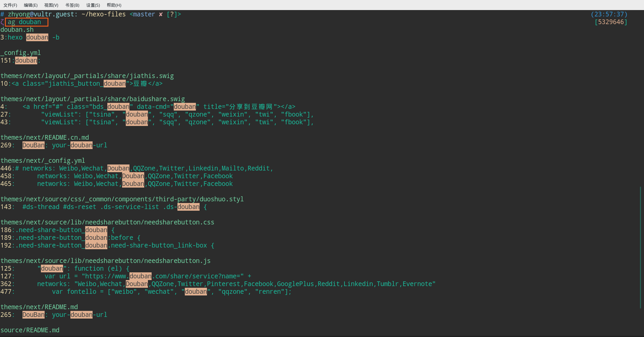Open the 文件(F) menu
This screenshot has height=337, width=644.
coord(10,5)
